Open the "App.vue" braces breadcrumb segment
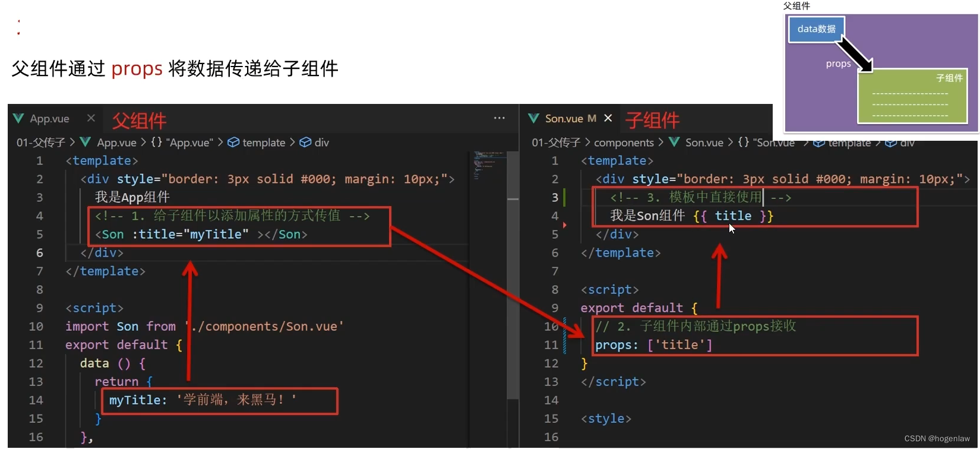980x449 pixels. tap(182, 143)
